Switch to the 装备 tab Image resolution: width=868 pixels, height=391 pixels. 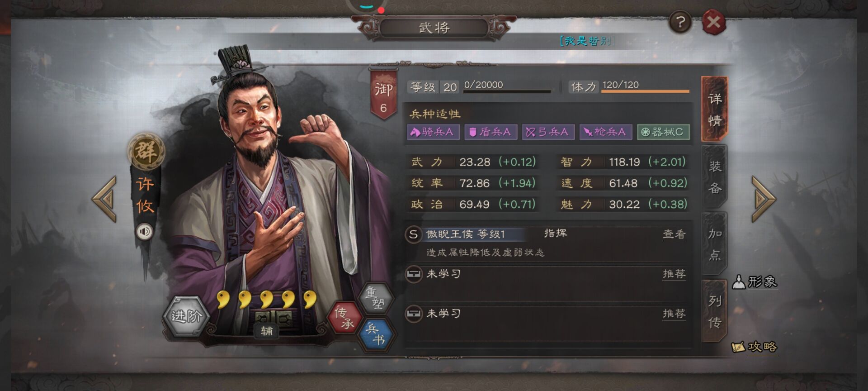pyautogui.click(x=714, y=177)
